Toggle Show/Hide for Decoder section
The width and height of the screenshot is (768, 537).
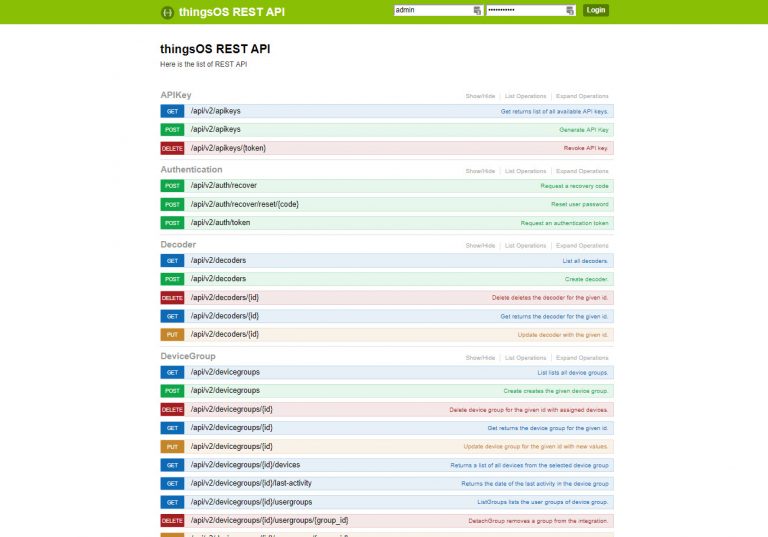(x=480, y=245)
